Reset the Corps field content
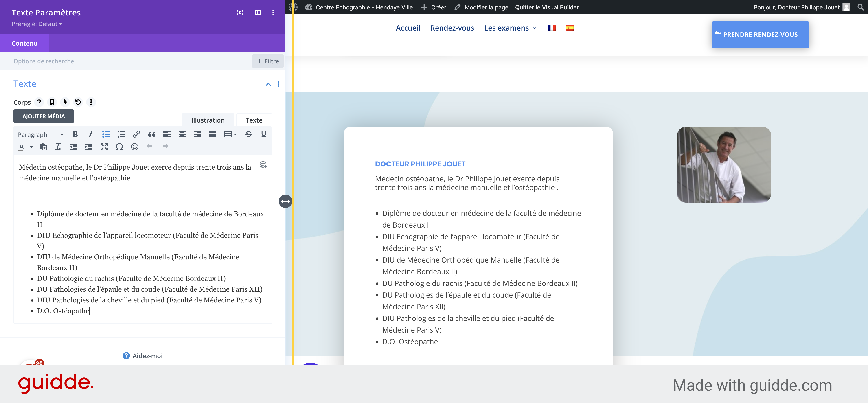Image resolution: width=868 pixels, height=403 pixels. click(x=78, y=102)
